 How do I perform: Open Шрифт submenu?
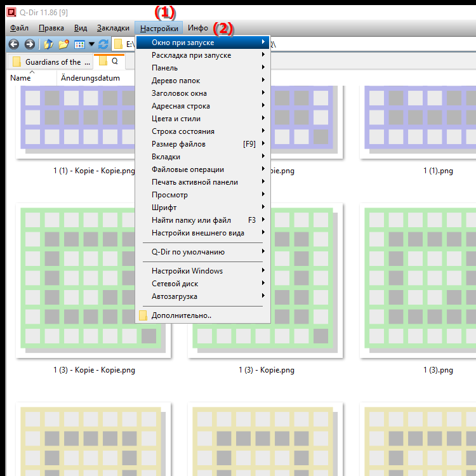(x=203, y=208)
